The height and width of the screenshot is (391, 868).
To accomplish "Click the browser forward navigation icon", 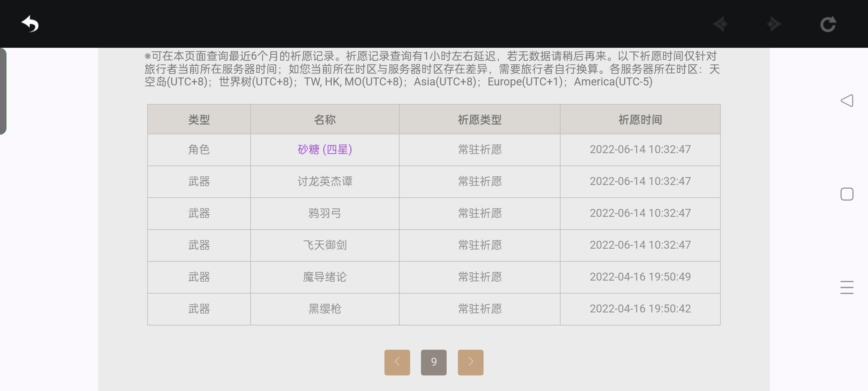I will (x=774, y=24).
